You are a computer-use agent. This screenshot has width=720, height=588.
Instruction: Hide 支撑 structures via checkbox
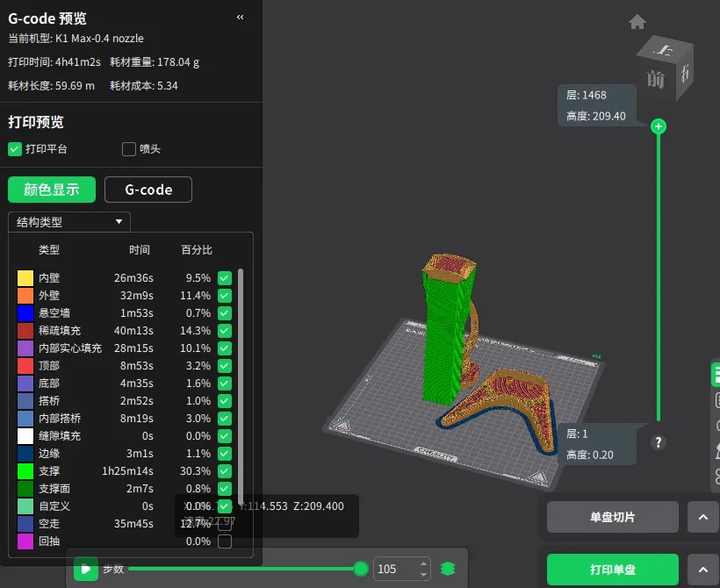[x=225, y=471]
